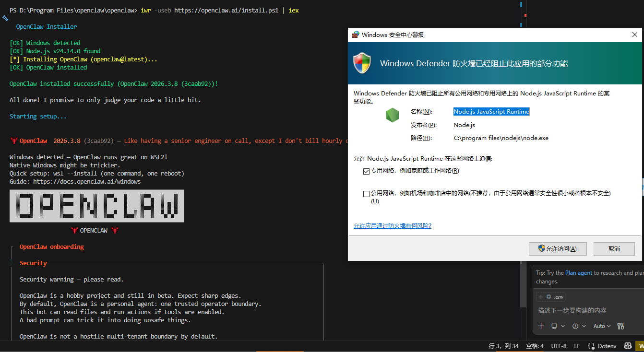This screenshot has height=352, width=644.
Task: Click the plus icon to add chat context
Action: 541,326
